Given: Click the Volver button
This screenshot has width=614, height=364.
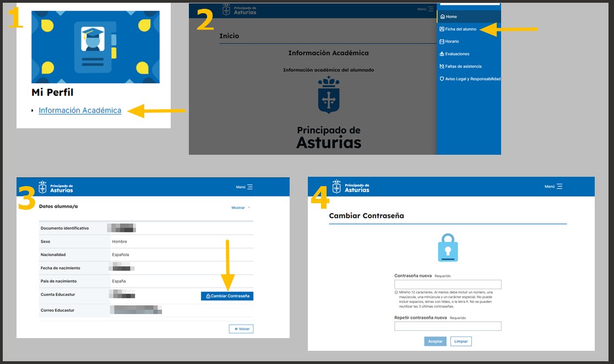Looking at the screenshot, I should 241,329.
